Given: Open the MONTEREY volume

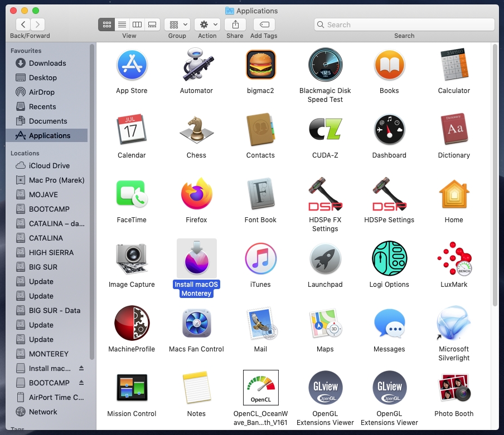Looking at the screenshot, I should pyautogui.click(x=47, y=354).
